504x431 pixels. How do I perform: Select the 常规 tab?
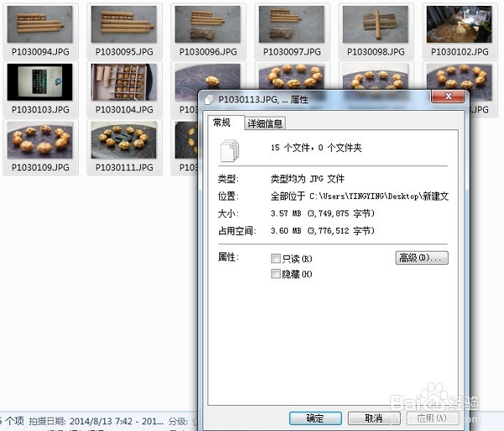pyautogui.click(x=222, y=123)
